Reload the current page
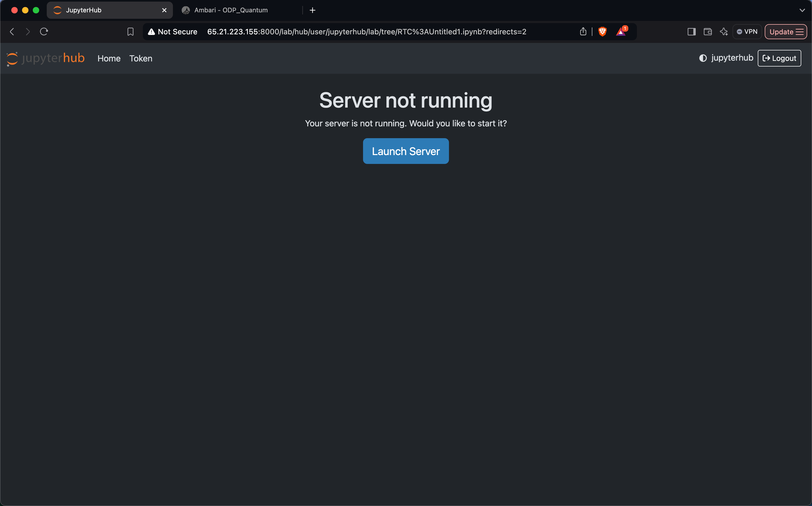The image size is (812, 506). tap(44, 32)
